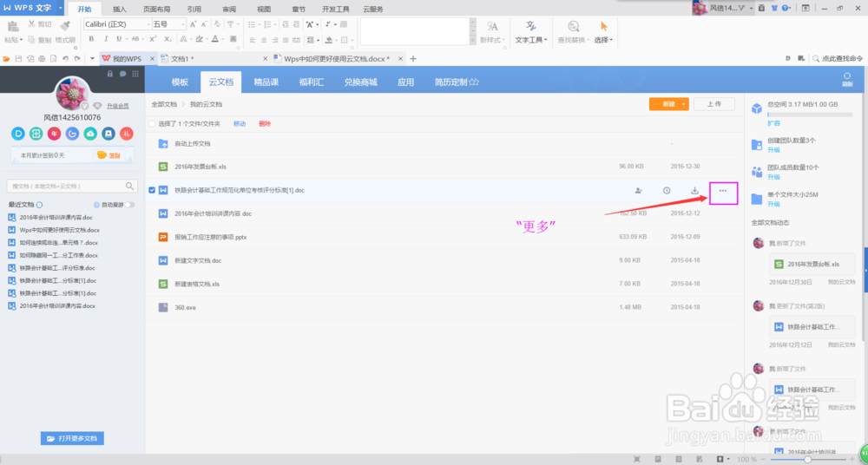Screen dimensions: 868x465
Task: Click the zoom slider in the status bar
Action: [807, 460]
